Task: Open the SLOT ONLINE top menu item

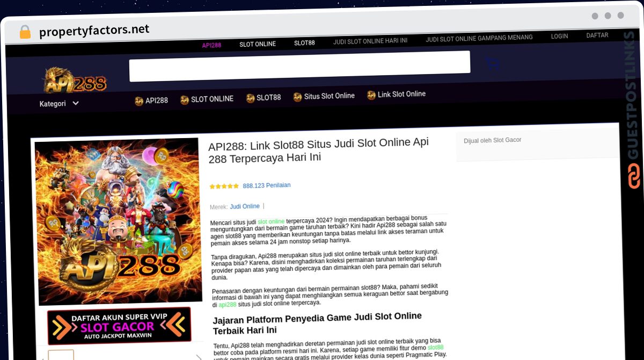Action: coord(258,44)
